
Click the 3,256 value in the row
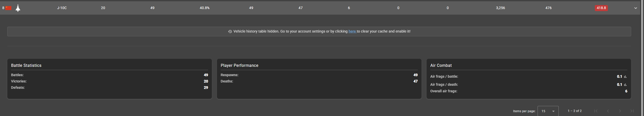[x=500, y=8]
